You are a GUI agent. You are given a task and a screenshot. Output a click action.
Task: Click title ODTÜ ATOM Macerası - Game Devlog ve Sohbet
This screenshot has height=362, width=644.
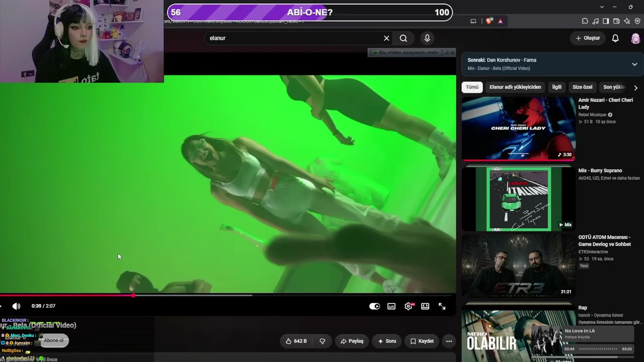605,241
